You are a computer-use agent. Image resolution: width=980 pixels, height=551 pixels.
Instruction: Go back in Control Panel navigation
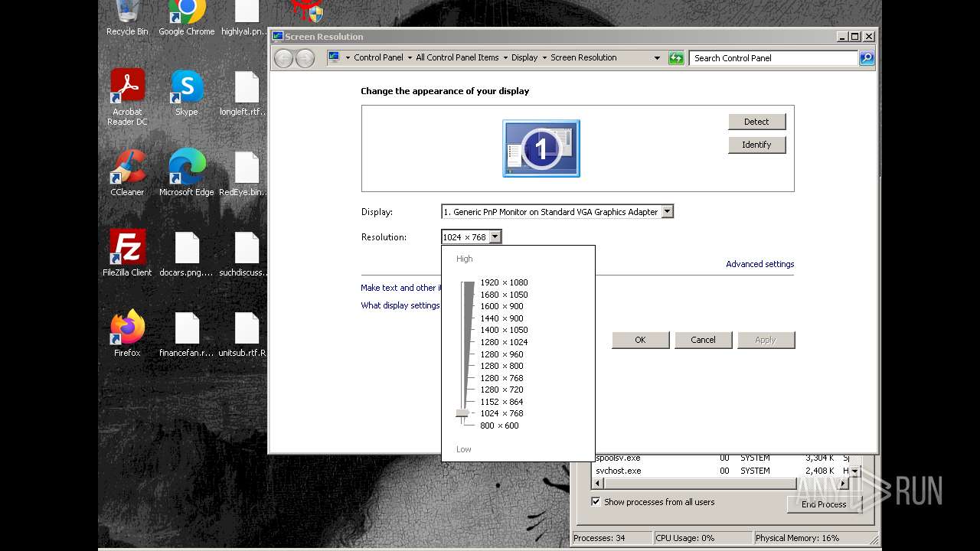[283, 58]
